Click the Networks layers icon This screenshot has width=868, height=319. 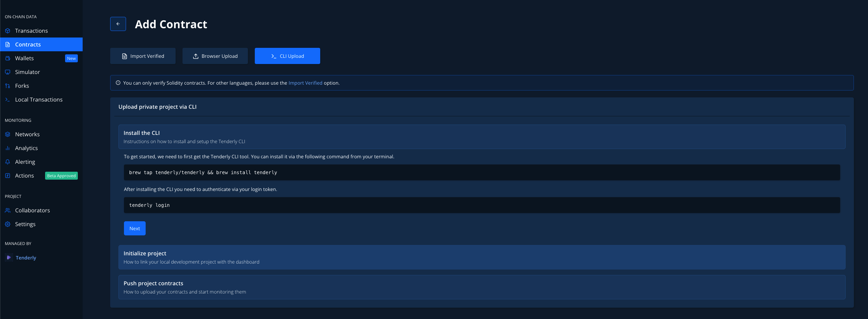click(x=8, y=134)
